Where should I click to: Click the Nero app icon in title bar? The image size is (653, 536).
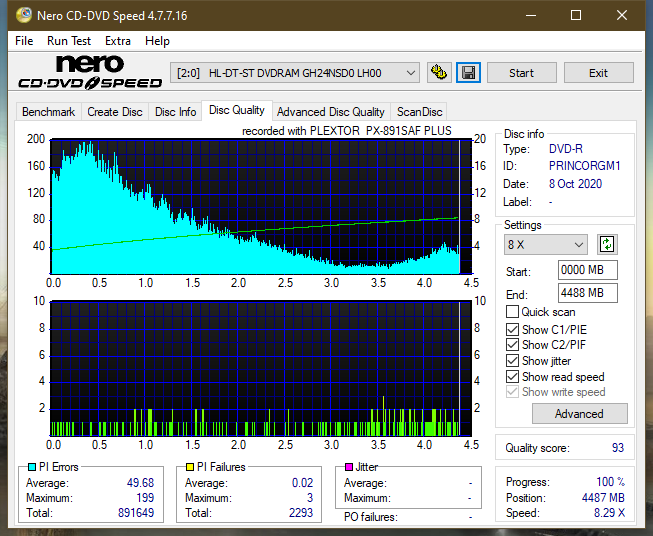click(24, 15)
